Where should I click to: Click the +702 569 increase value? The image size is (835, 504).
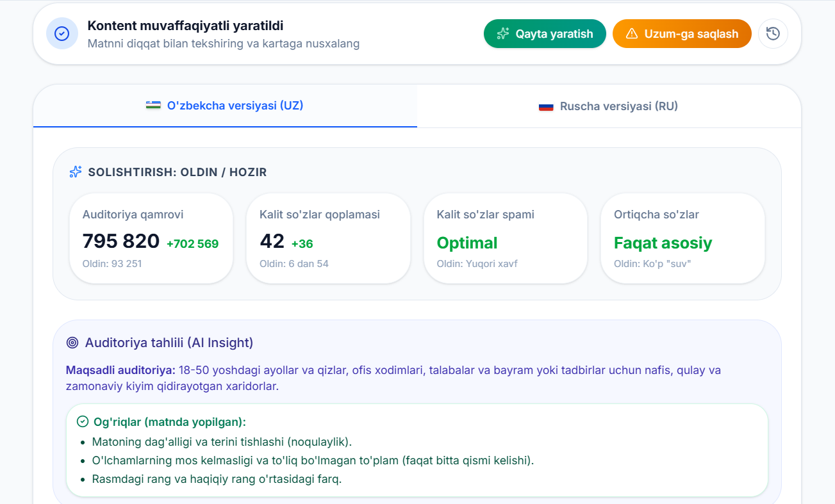click(193, 244)
